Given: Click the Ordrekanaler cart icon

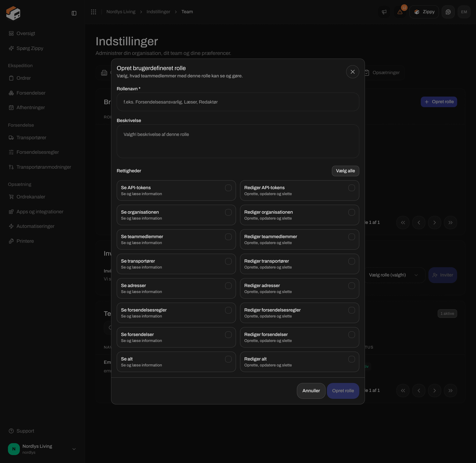Looking at the screenshot, I should [11, 197].
